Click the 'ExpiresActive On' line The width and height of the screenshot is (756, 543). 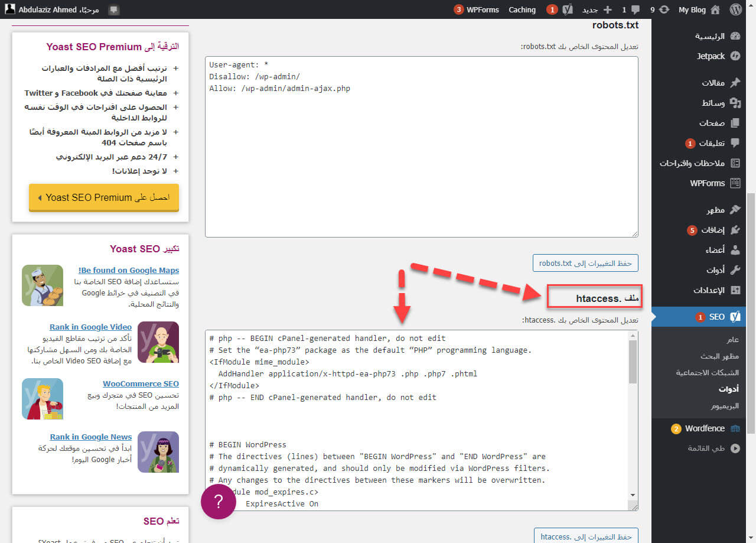pos(282,503)
